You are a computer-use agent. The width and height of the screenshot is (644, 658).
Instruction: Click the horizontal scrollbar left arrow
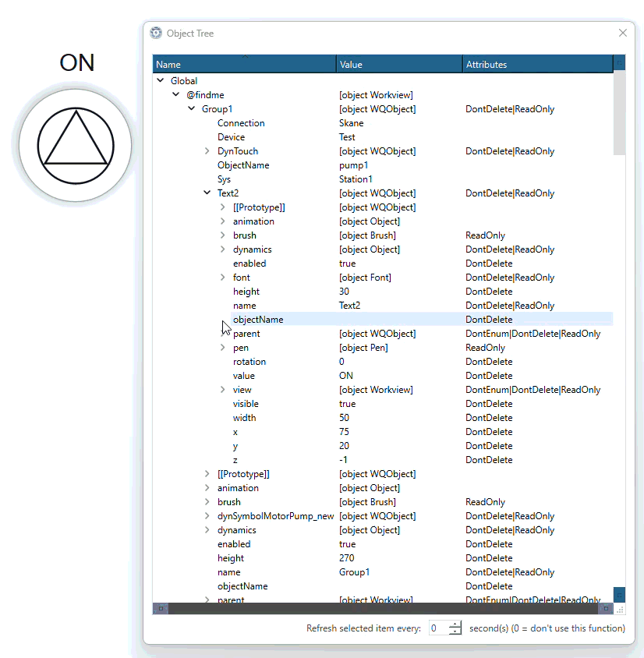tap(161, 608)
